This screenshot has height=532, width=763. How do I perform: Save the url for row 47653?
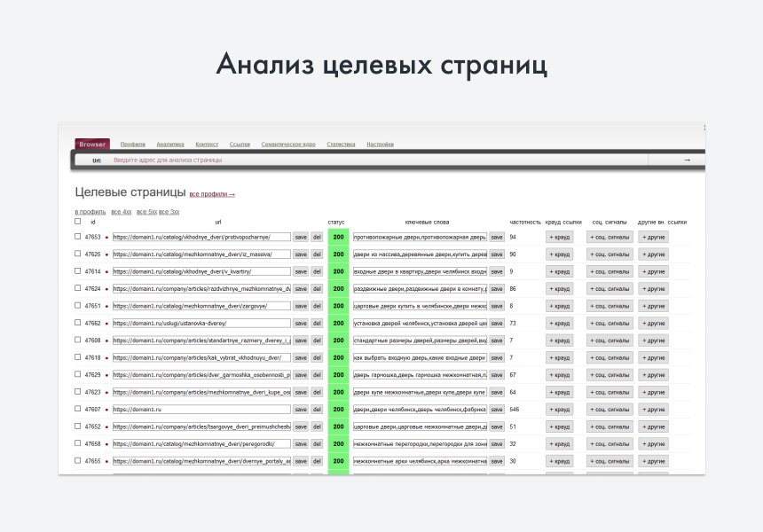301,238
